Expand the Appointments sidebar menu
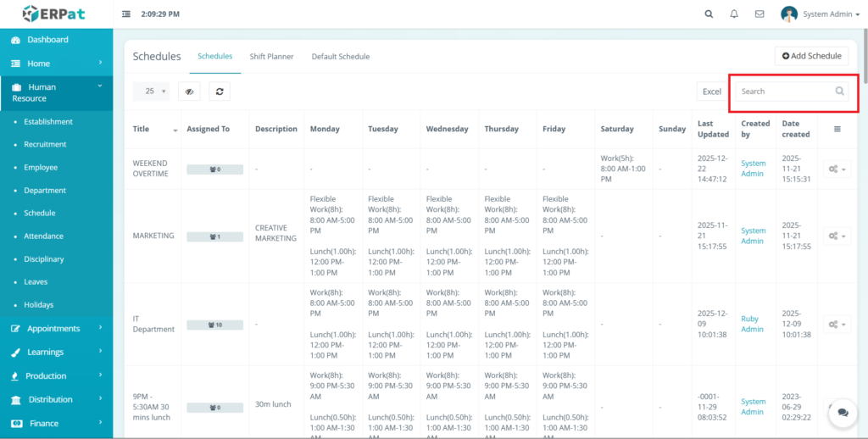Screen dimensions: 868x439 point(56,329)
